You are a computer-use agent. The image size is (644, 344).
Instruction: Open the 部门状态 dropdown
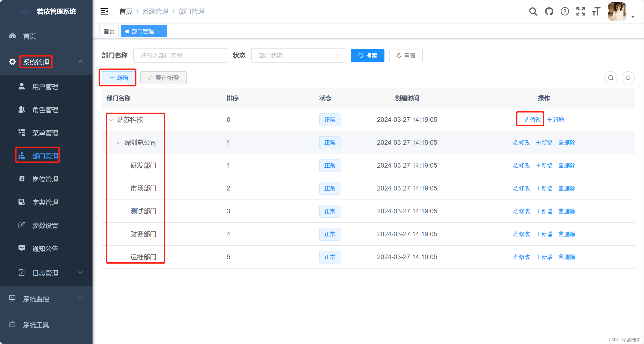298,55
